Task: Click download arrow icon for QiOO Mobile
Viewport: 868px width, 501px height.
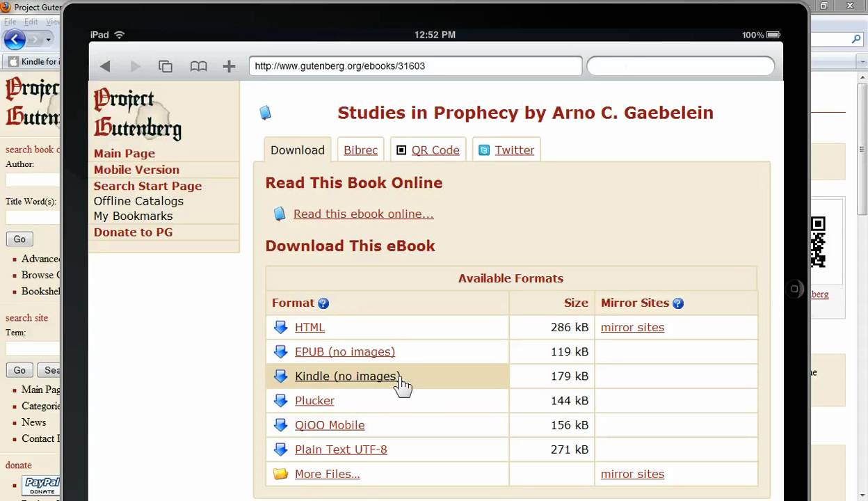Action: 280,424
